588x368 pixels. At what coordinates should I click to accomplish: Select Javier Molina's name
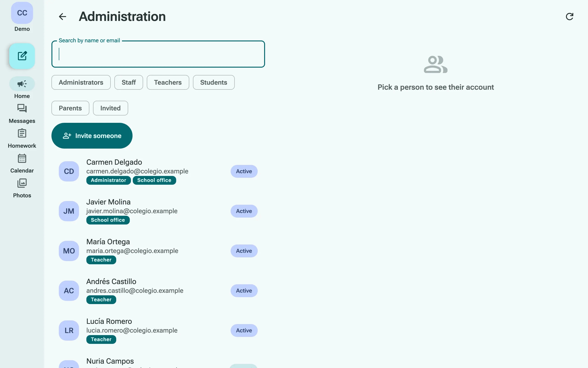click(x=108, y=202)
